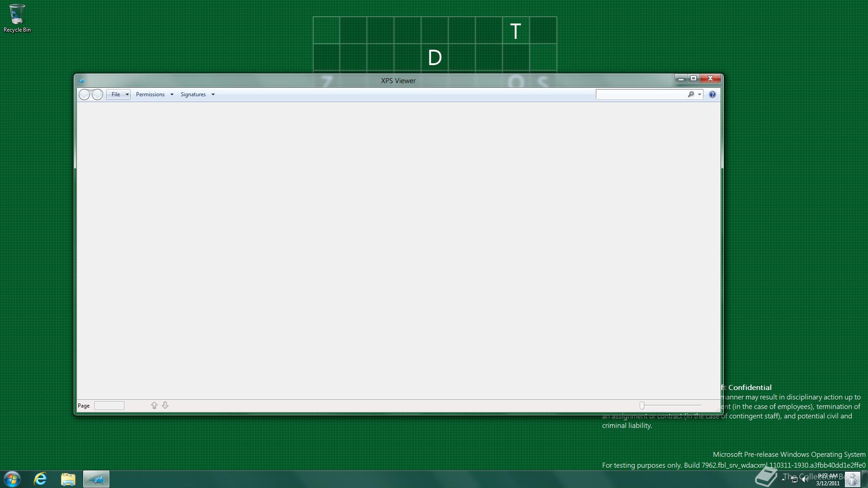
Task: Click the zoom slider handle
Action: pyautogui.click(x=642, y=405)
